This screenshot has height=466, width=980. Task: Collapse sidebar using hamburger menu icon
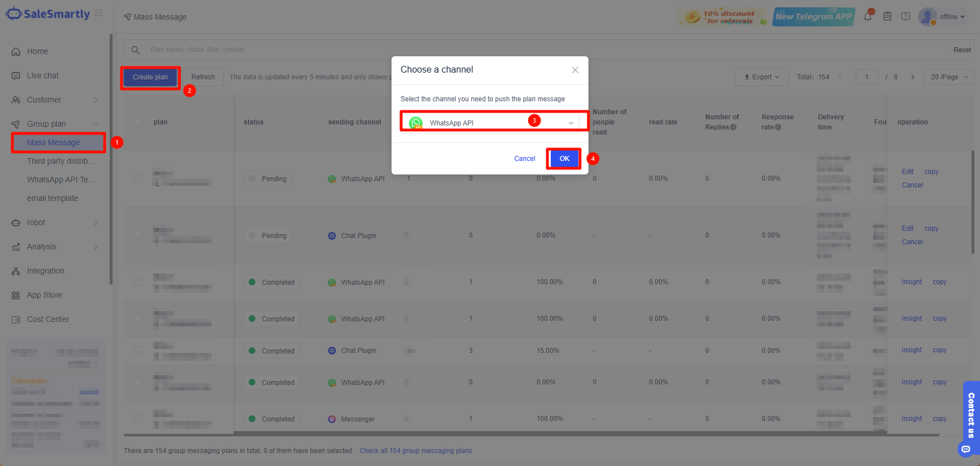(x=98, y=14)
